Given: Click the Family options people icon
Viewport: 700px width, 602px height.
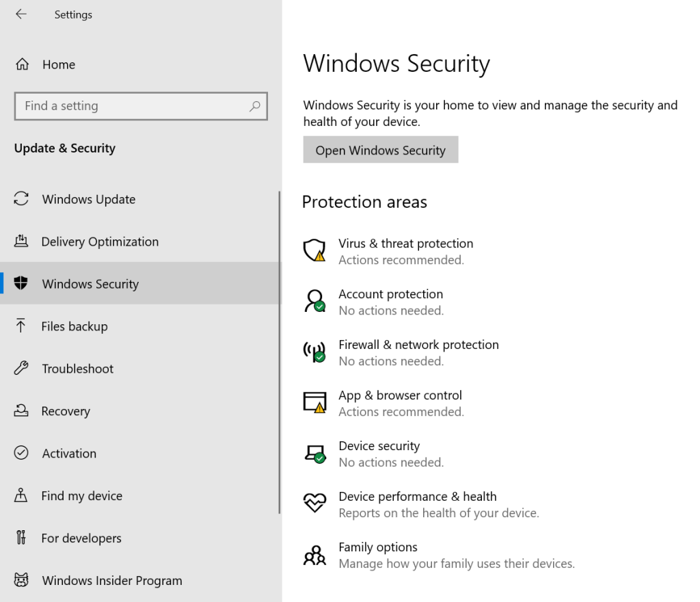Looking at the screenshot, I should (314, 554).
